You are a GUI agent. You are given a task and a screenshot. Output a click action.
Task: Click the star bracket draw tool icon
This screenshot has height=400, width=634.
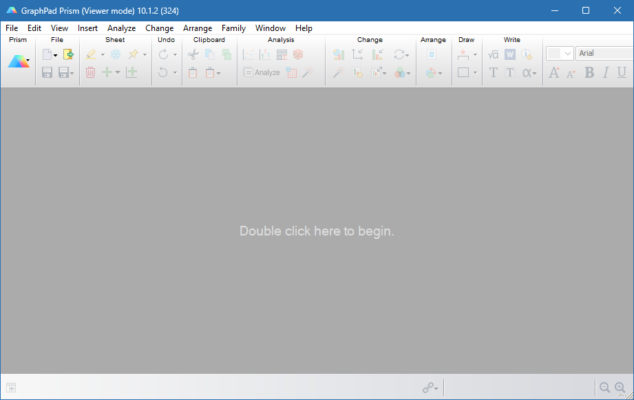[463, 54]
